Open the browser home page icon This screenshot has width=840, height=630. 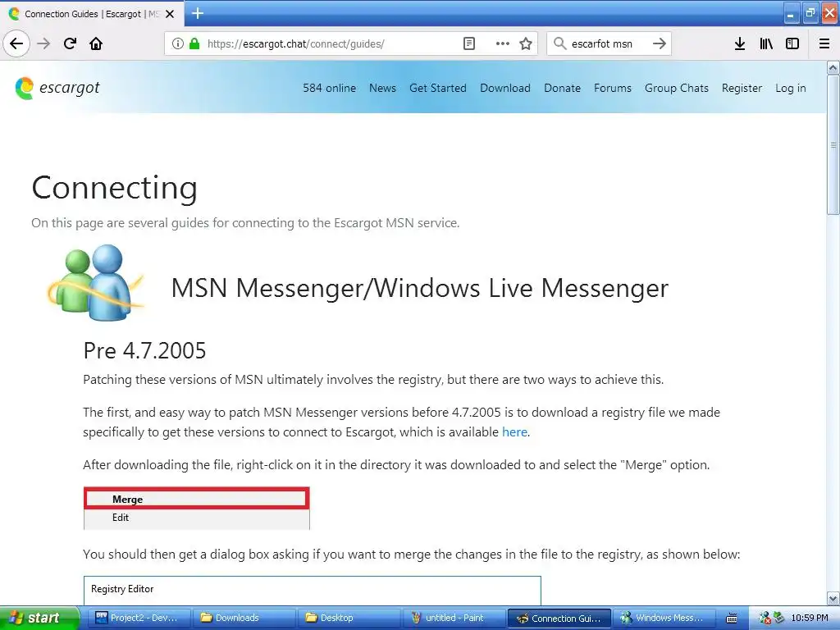[96, 43]
